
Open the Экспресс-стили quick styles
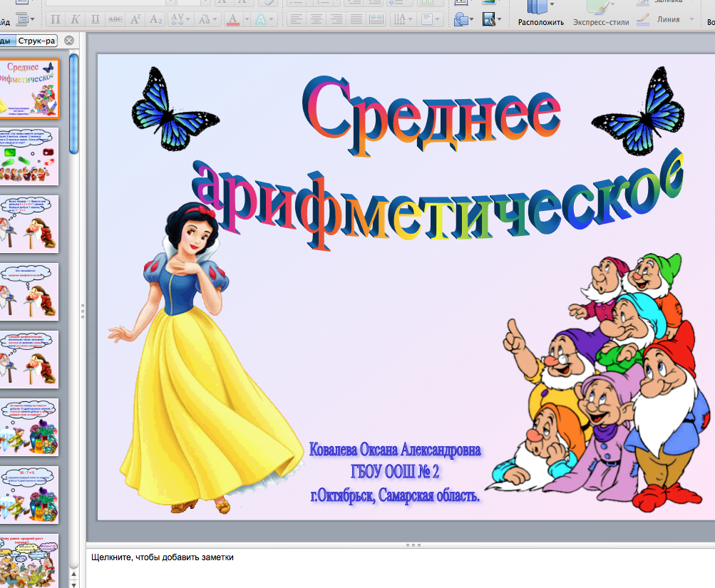[x=601, y=14]
